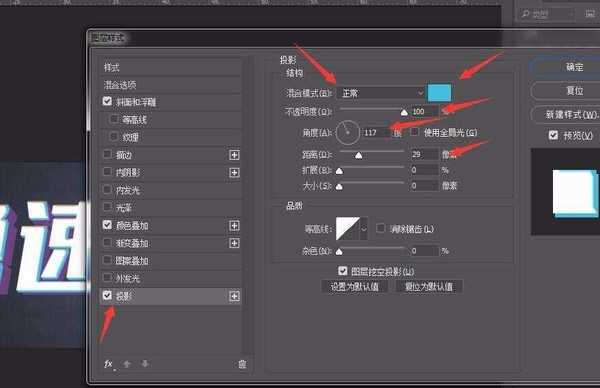The height and width of the screenshot is (388, 600).
Task: Enable the 描边 (Stroke) checkbox
Action: (107, 154)
